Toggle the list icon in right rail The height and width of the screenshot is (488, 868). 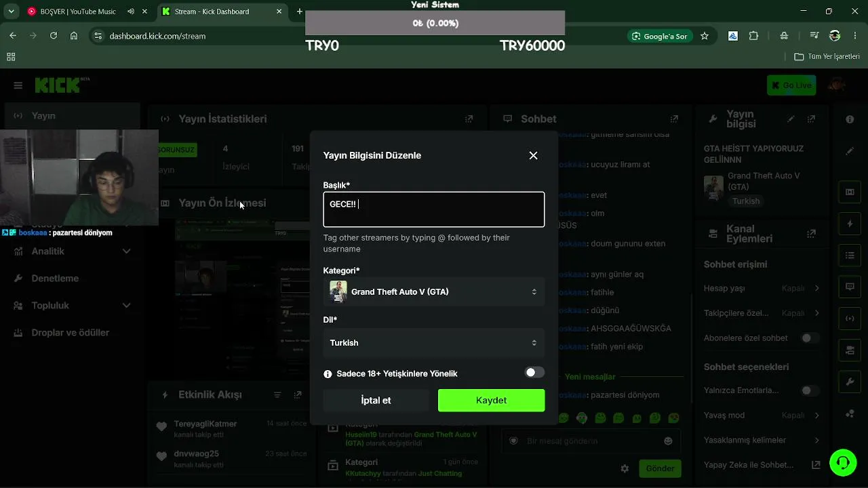(x=850, y=256)
